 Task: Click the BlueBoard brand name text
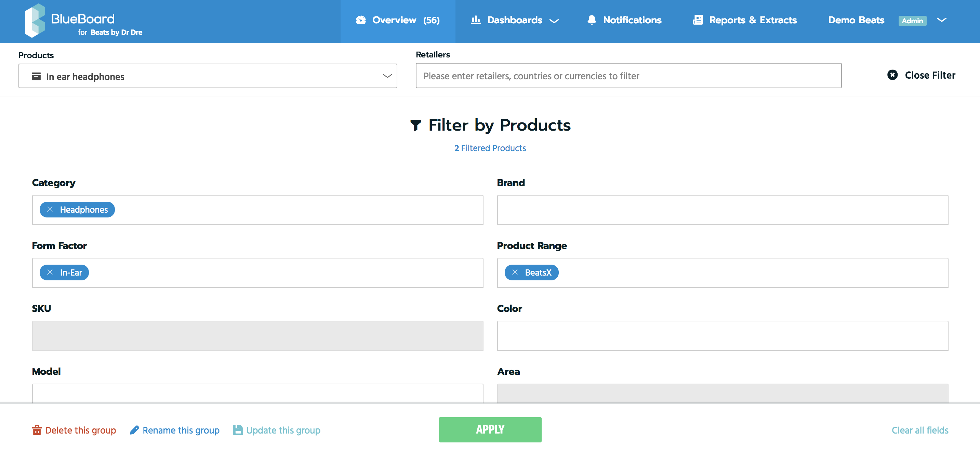coord(82,19)
